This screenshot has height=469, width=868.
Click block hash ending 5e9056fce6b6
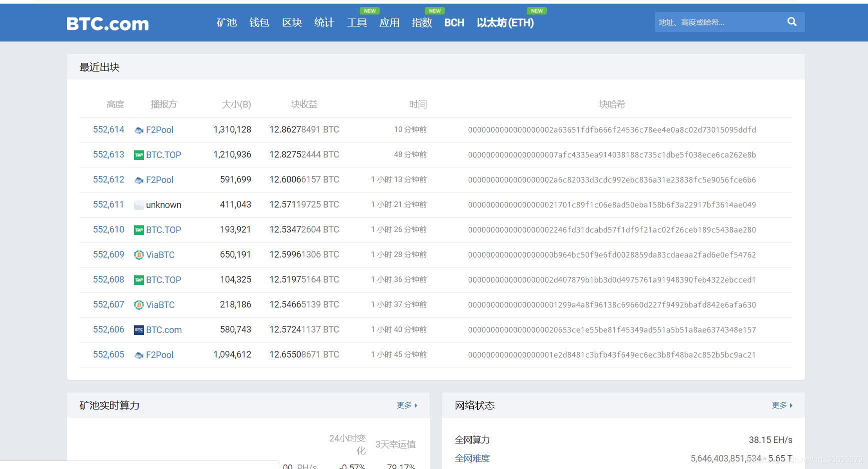click(x=612, y=180)
